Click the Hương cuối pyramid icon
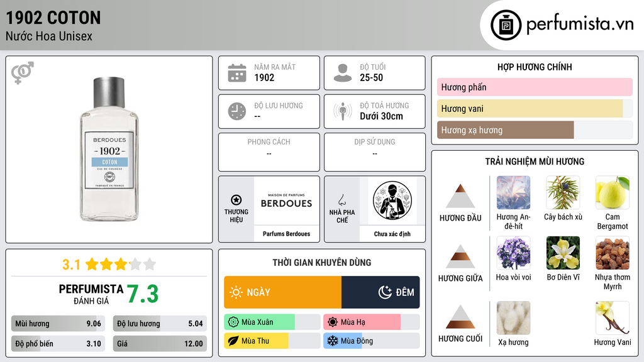This screenshot has height=362, width=644. 460,317
